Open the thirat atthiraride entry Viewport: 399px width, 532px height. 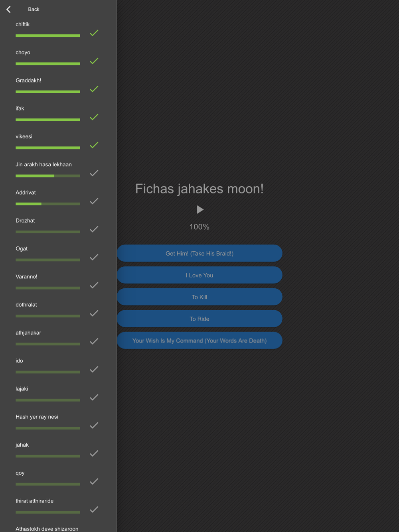(58, 506)
